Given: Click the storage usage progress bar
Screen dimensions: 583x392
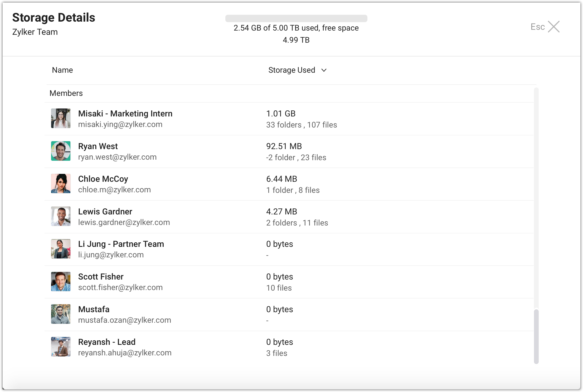Looking at the screenshot, I should tap(296, 18).
